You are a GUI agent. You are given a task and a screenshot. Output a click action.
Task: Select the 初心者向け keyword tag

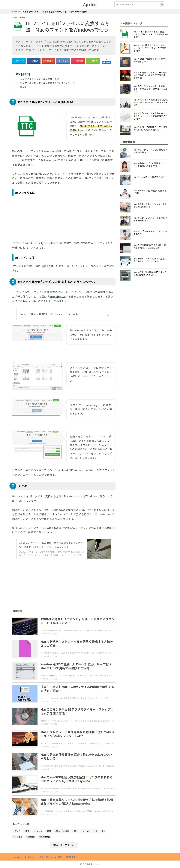(44, 837)
